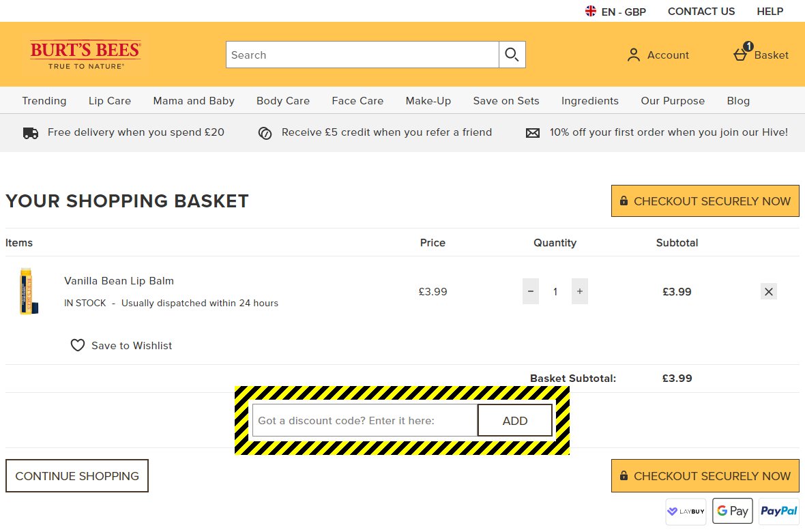Click ADD to apply discount code
This screenshot has height=532, width=805.
pos(515,421)
